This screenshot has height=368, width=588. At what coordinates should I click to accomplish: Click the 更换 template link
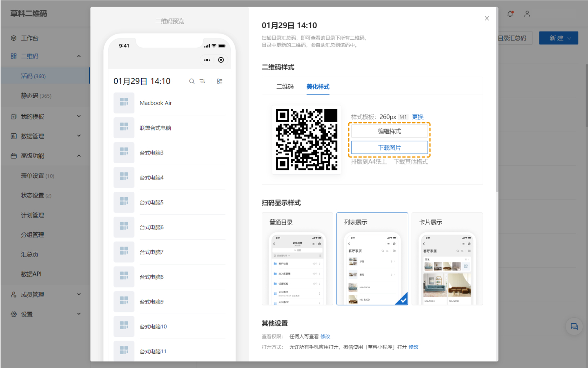(418, 117)
